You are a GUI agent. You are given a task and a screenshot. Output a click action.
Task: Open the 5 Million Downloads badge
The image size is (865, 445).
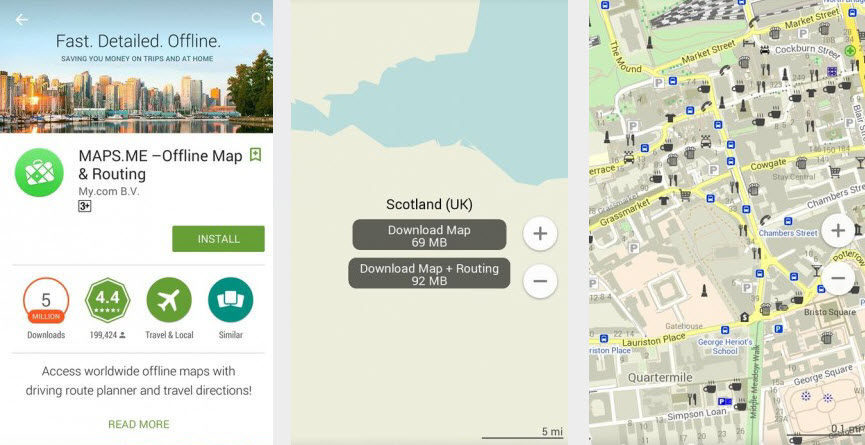tap(46, 301)
